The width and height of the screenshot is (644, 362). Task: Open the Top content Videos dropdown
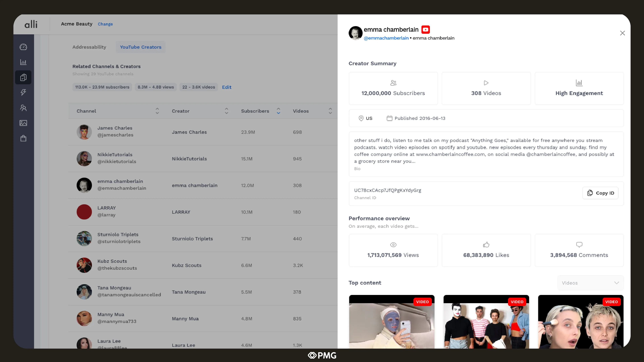(x=591, y=283)
